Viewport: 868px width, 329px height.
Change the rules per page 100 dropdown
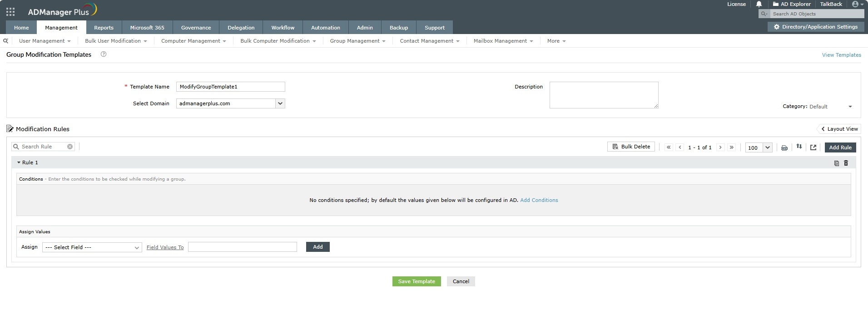pyautogui.click(x=759, y=147)
